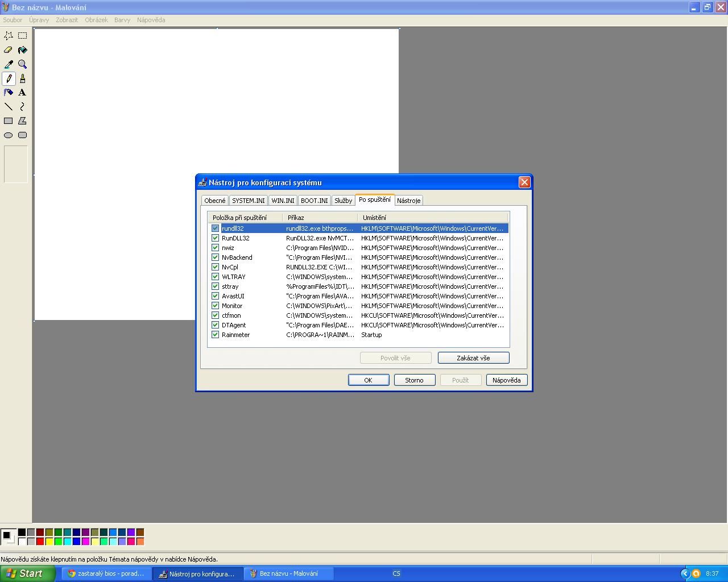Open the Barvy menu in Paint
The image size is (728, 582).
pyautogui.click(x=122, y=20)
